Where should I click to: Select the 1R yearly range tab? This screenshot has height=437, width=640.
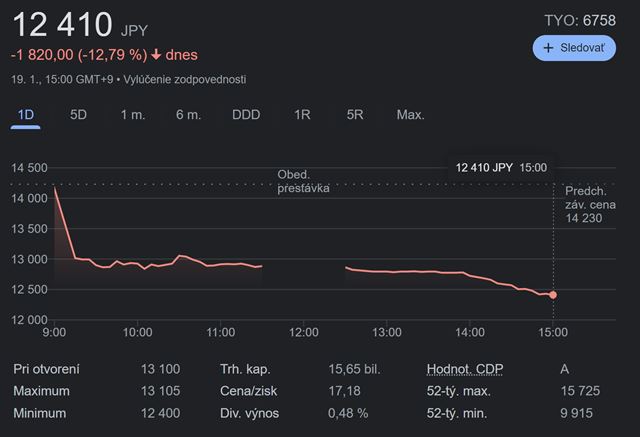pos(302,115)
